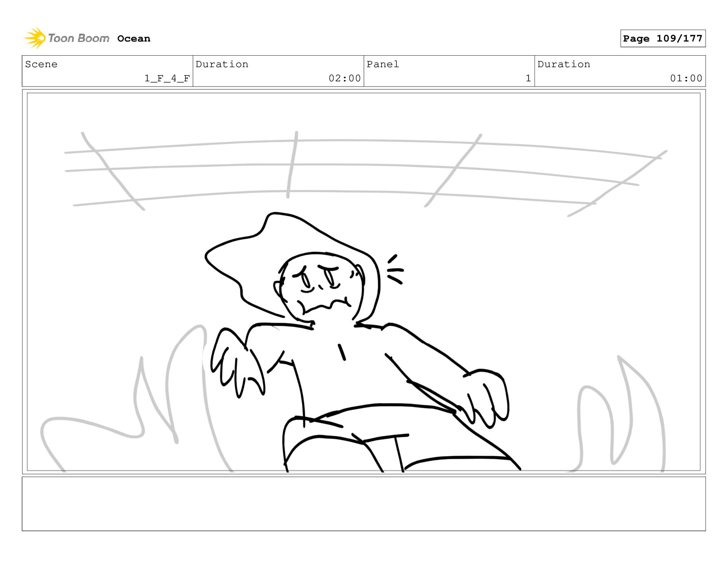Viewport: 728px width, 564px height.
Task: Click the 'Panel' header label
Action: [x=383, y=64]
